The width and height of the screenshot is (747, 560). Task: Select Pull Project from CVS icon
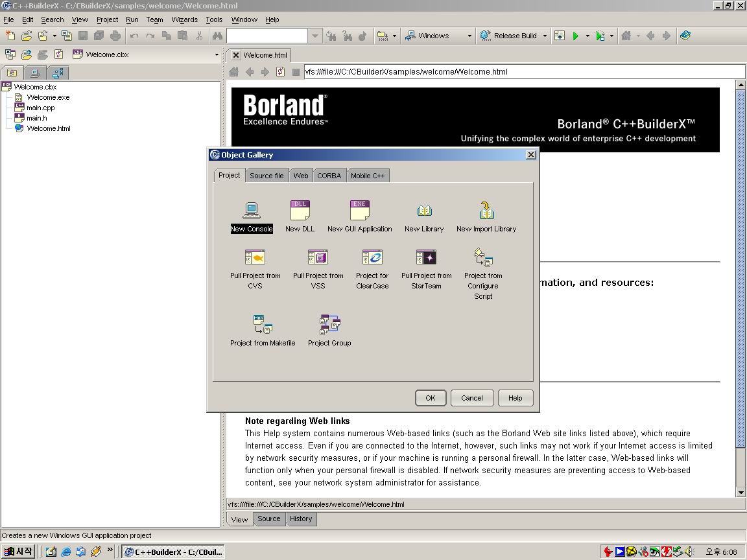pos(255,258)
